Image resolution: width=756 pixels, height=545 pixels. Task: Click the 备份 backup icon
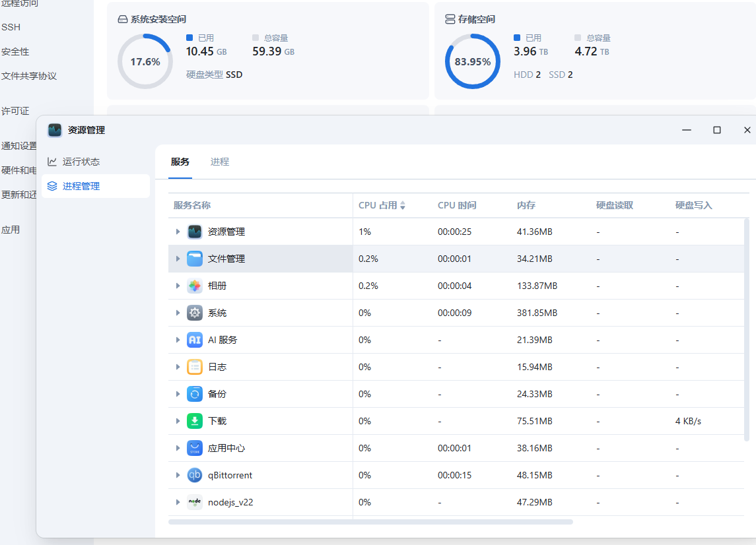195,394
